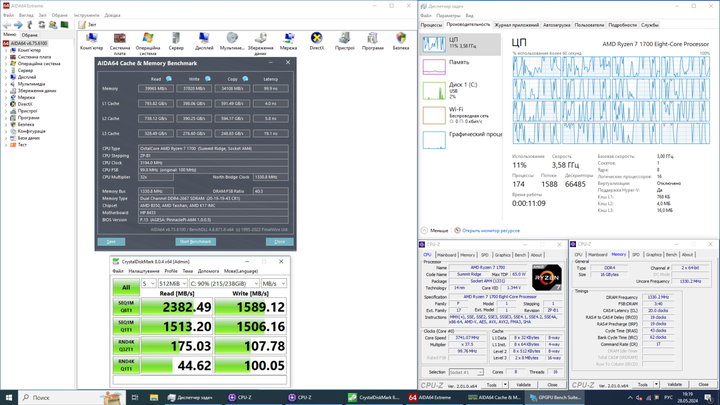This screenshot has width=720, height=405.
Task: Run the SEQ1M Q8T1 test button
Action: tap(126, 307)
